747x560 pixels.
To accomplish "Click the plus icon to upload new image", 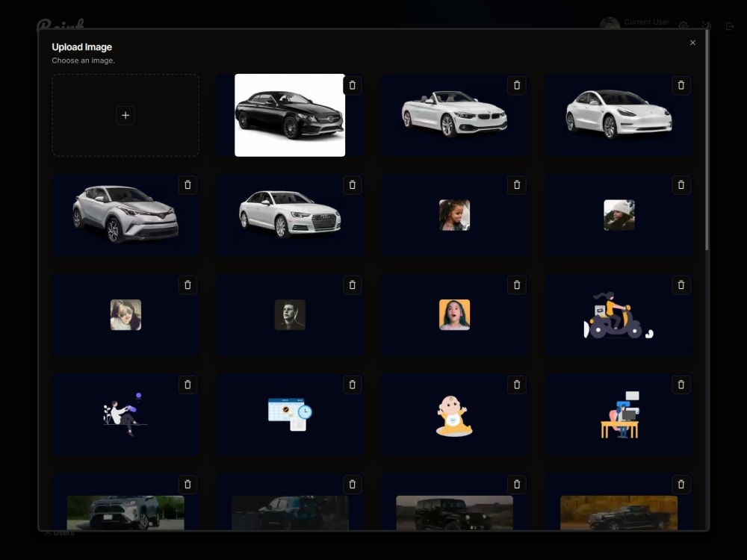I will click(125, 115).
